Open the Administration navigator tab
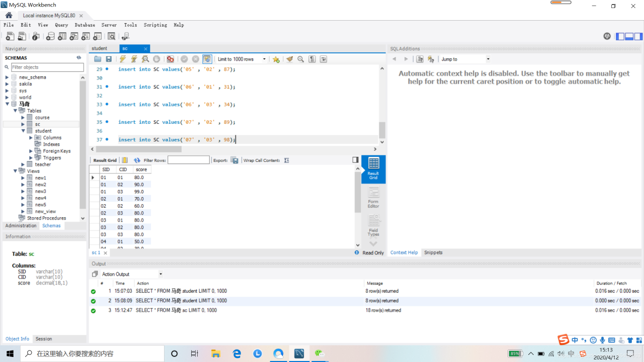This screenshot has width=644, height=362. (21, 226)
